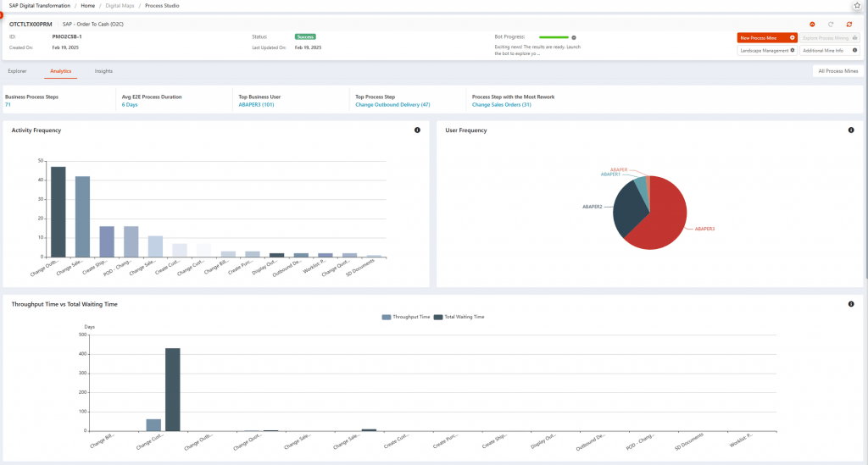Image resolution: width=868 pixels, height=465 pixels.
Task: Click top user ABAPER3 (101) link
Action: (x=256, y=104)
